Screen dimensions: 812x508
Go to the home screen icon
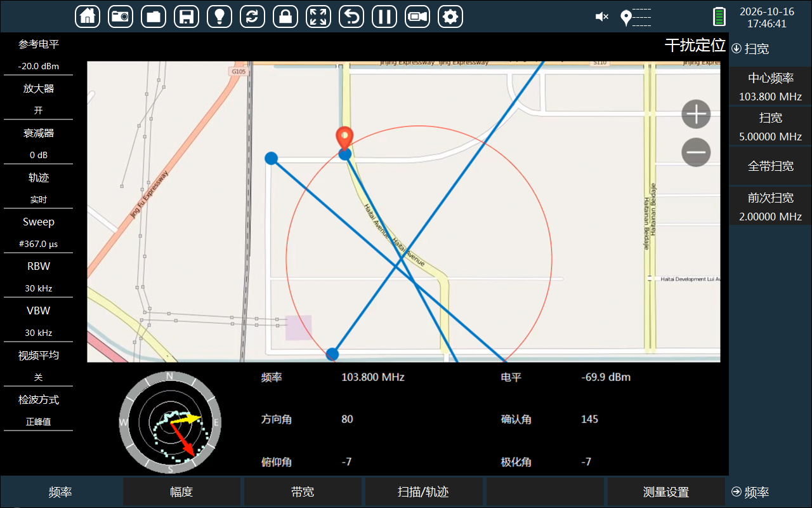click(x=88, y=17)
